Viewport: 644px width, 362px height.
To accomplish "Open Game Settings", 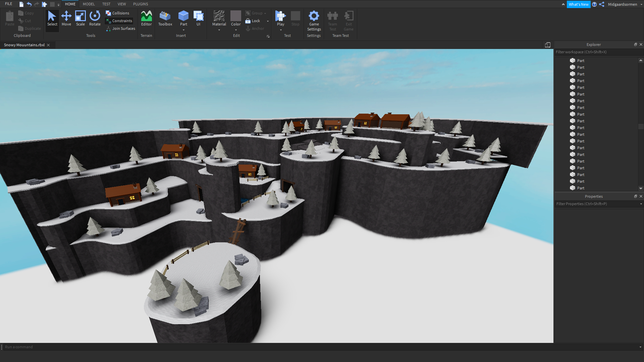I will tap(314, 20).
